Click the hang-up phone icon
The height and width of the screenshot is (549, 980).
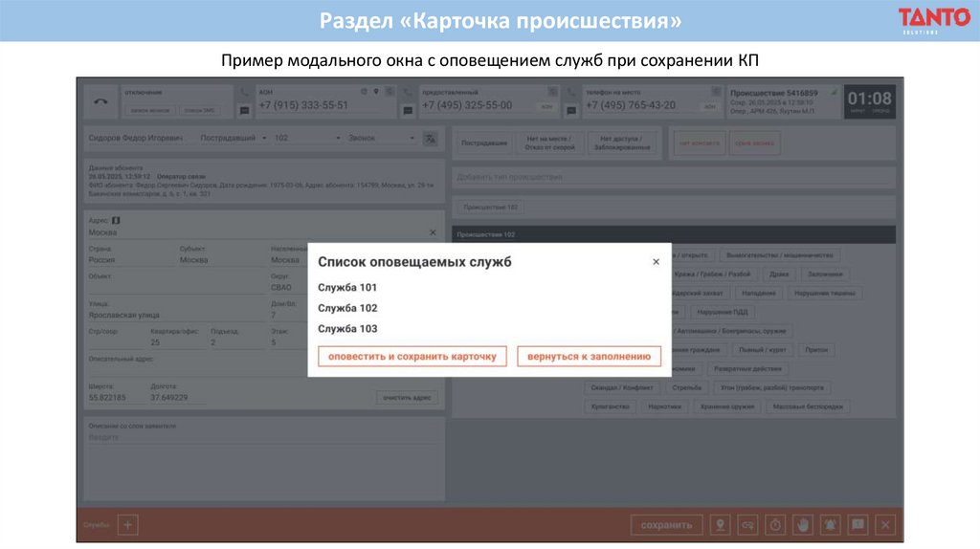click(x=100, y=101)
